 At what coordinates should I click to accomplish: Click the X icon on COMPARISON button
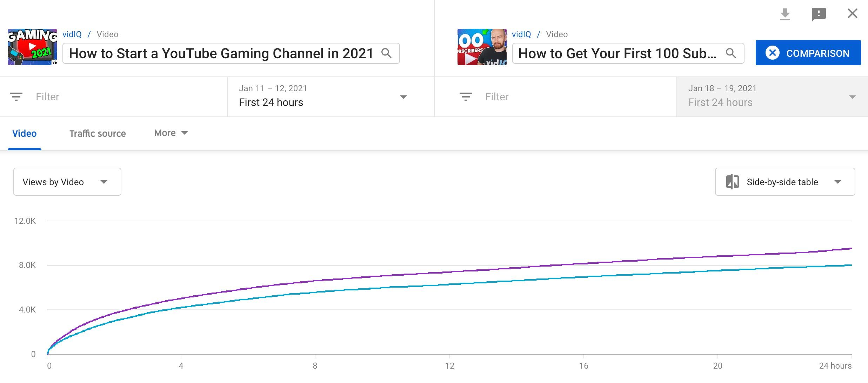click(771, 53)
